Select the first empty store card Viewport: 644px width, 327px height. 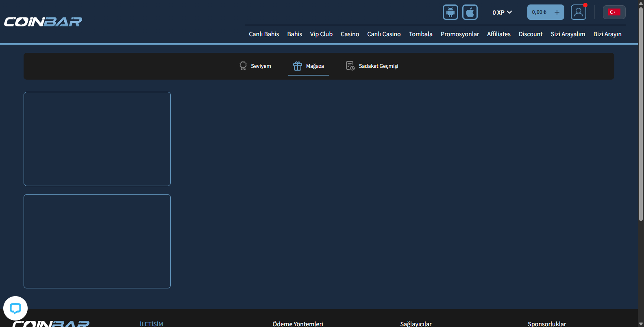(x=97, y=139)
